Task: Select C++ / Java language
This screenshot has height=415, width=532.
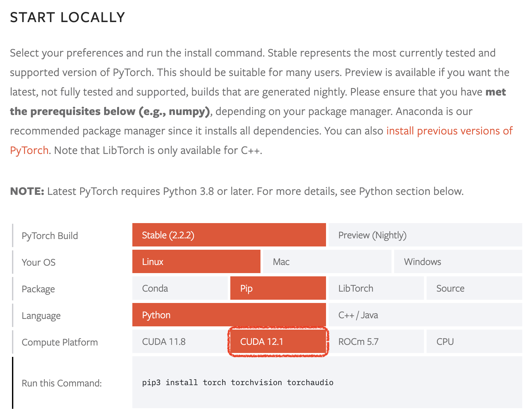Action: point(425,315)
